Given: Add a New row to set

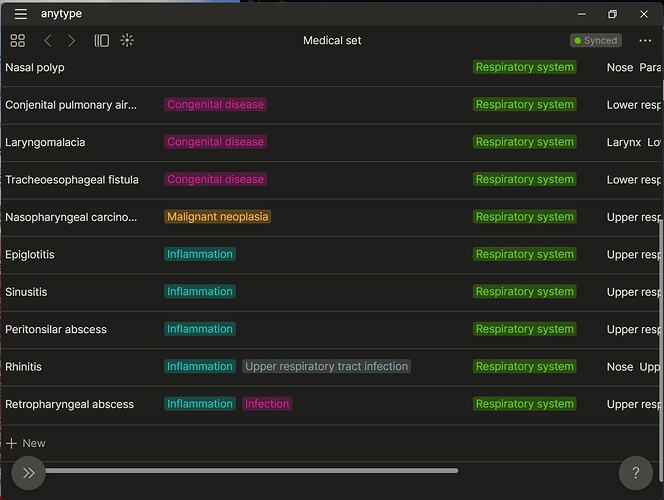Looking at the screenshot, I should (26, 443).
